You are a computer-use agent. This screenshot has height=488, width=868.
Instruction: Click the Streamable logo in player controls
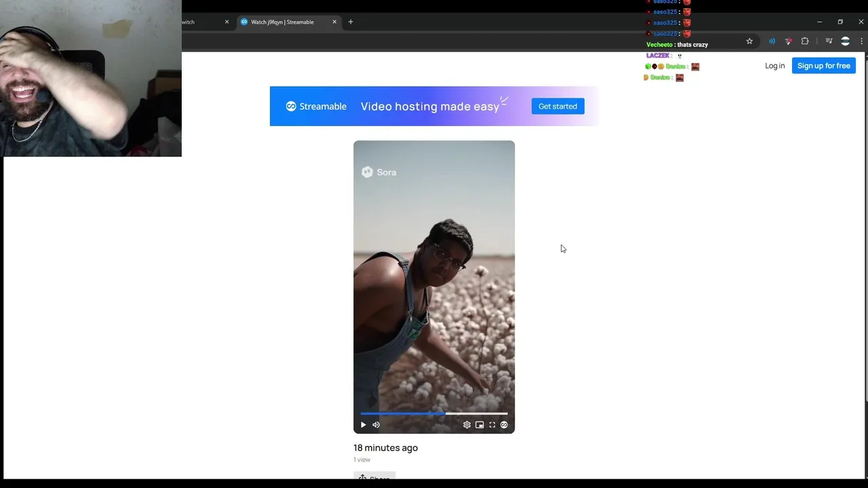pyautogui.click(x=504, y=425)
